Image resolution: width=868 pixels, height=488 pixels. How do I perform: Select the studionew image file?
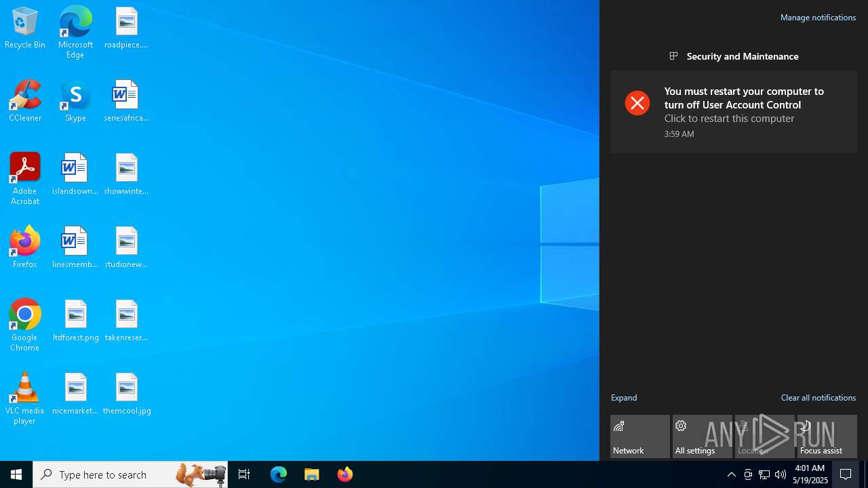click(x=126, y=248)
